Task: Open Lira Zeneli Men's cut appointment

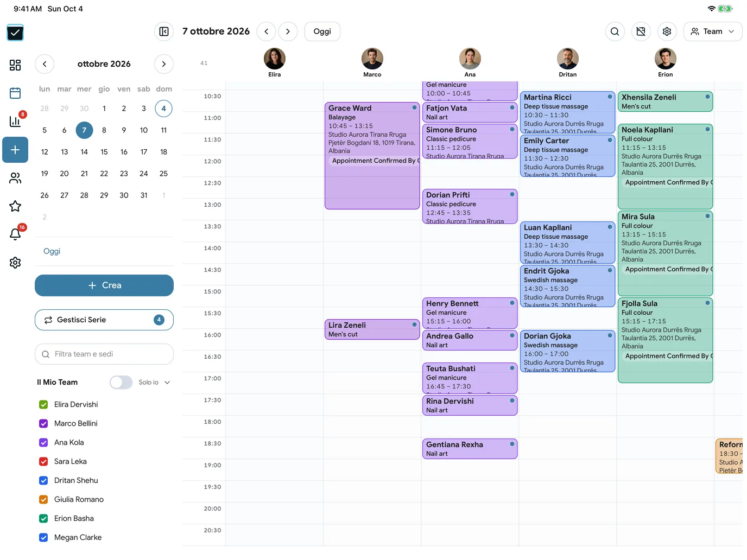Action: click(x=372, y=329)
